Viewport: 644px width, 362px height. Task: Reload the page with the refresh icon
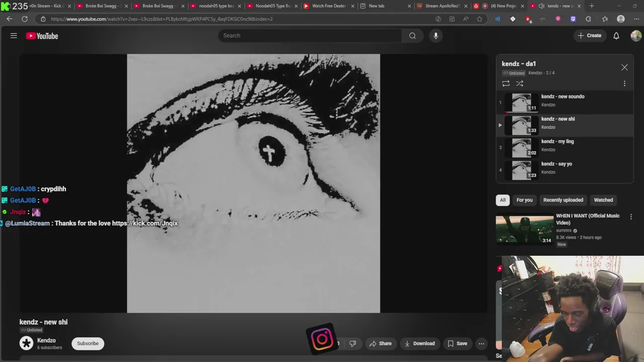[25, 19]
